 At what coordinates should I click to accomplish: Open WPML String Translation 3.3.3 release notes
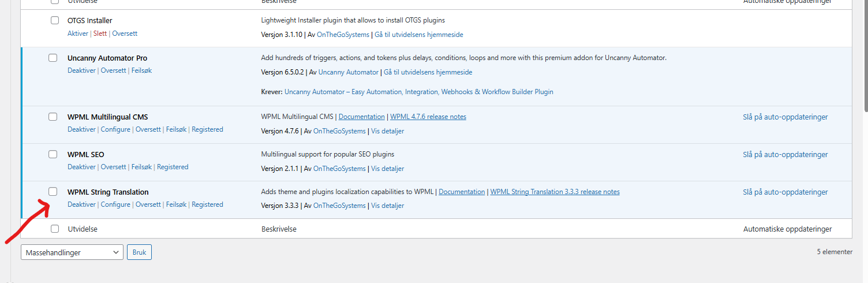[555, 192]
